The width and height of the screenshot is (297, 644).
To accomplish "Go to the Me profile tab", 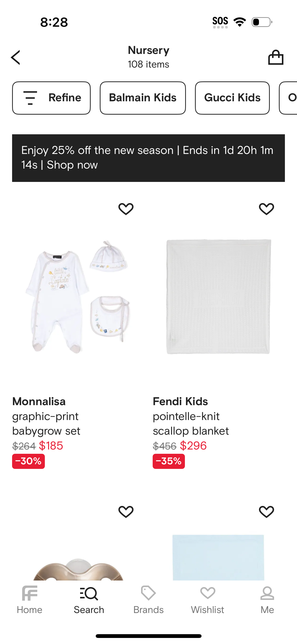I will pyautogui.click(x=267, y=600).
